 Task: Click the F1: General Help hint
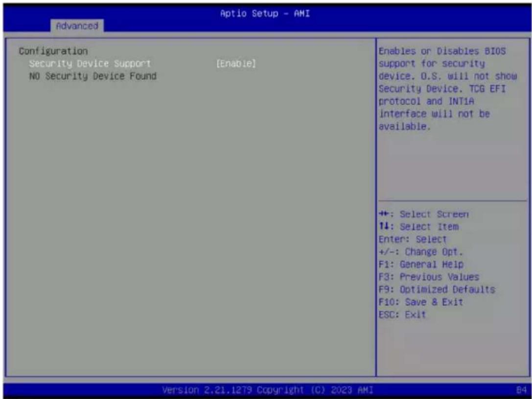421,264
